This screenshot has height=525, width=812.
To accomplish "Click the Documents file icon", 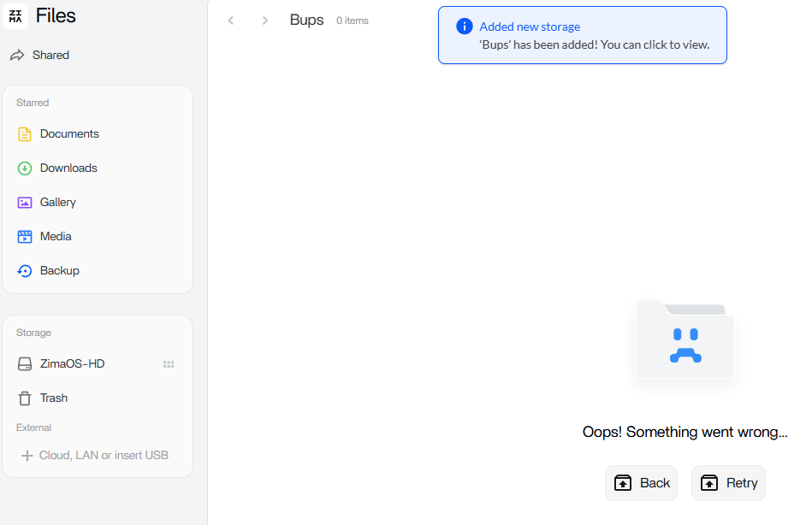I will point(25,134).
